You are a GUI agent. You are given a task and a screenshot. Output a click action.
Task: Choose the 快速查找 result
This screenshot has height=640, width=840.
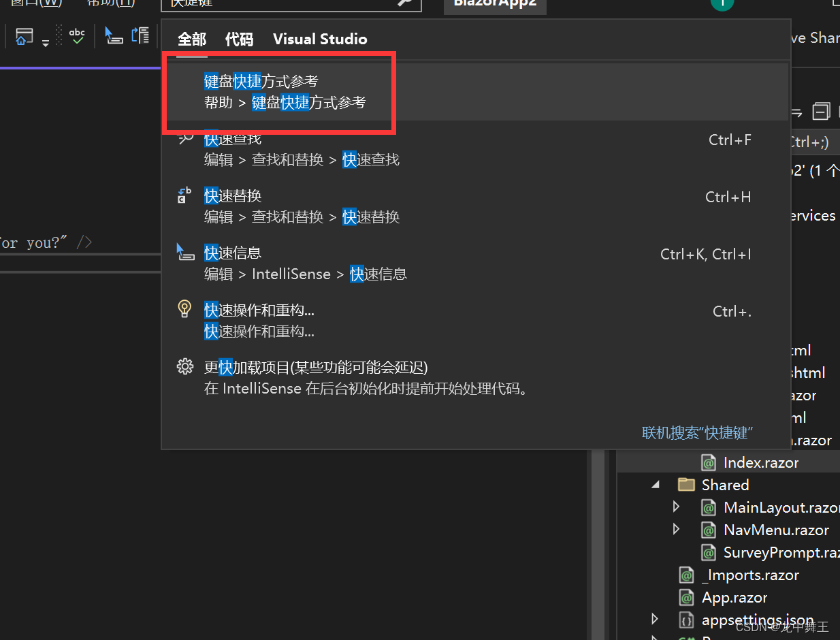476,149
